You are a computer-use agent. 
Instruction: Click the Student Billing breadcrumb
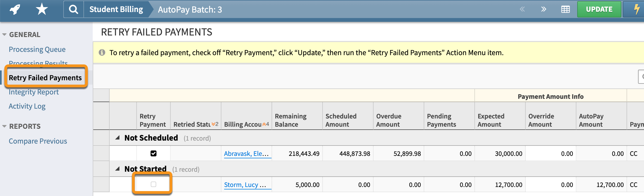tap(116, 9)
